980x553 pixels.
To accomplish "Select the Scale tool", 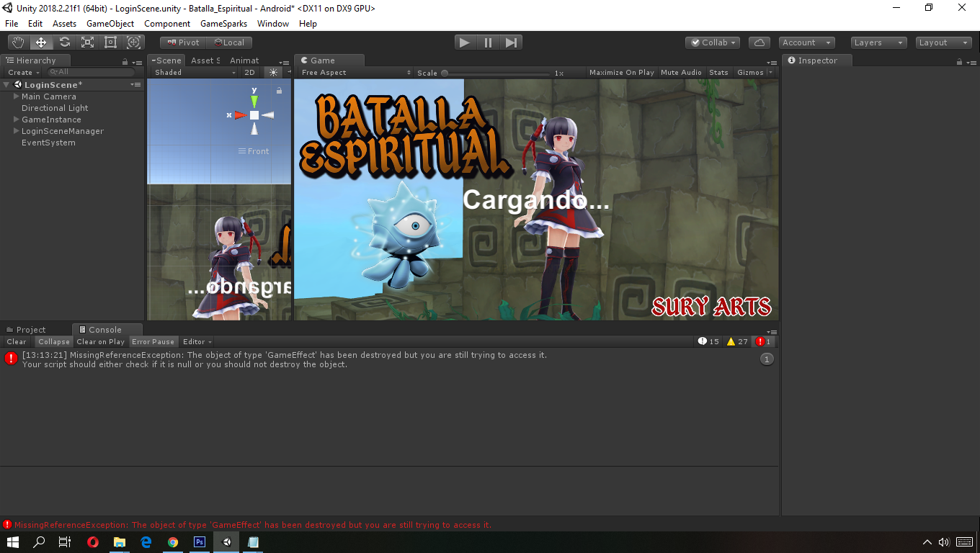I will tap(87, 42).
